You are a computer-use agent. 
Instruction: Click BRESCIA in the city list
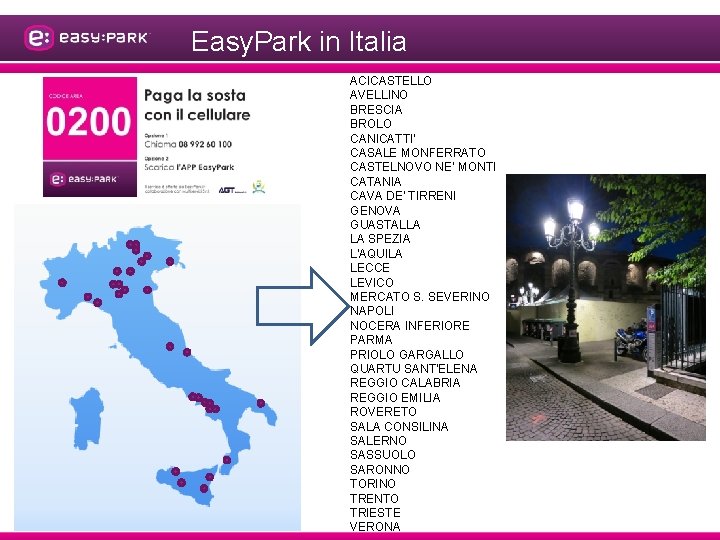[376, 110]
